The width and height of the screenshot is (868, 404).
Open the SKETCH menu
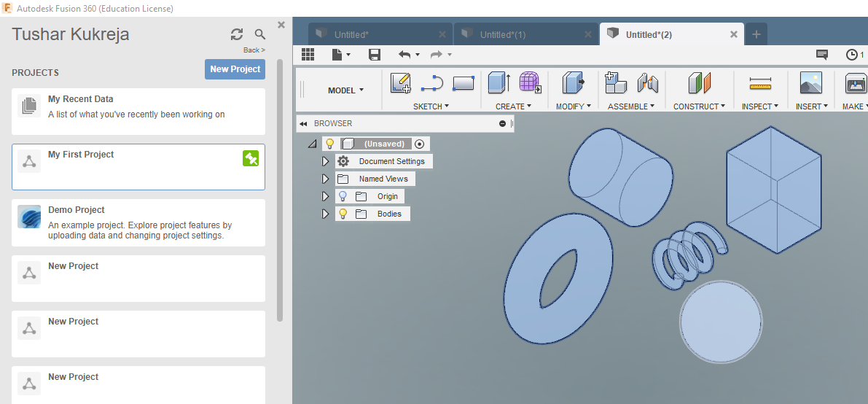431,106
